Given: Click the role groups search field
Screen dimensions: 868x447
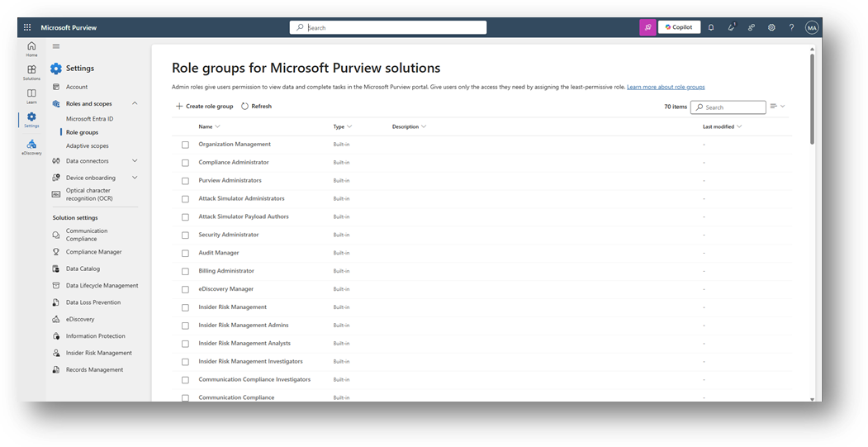Looking at the screenshot, I should click(x=733, y=107).
